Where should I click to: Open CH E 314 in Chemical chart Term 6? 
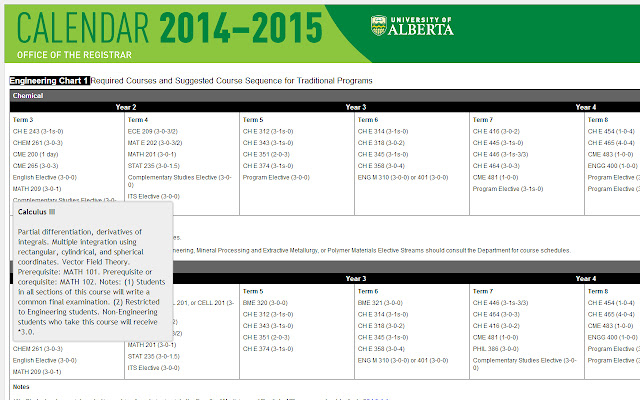(383, 131)
